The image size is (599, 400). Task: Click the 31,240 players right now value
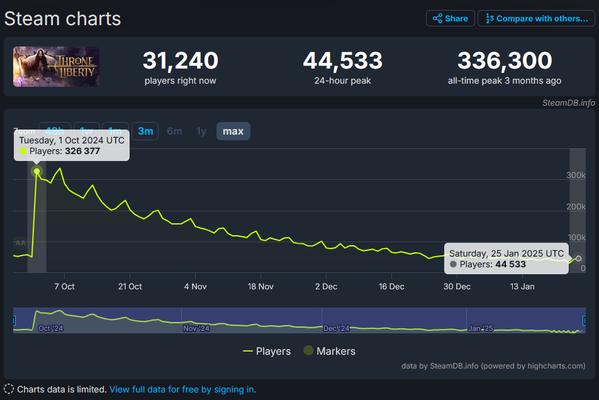180,60
